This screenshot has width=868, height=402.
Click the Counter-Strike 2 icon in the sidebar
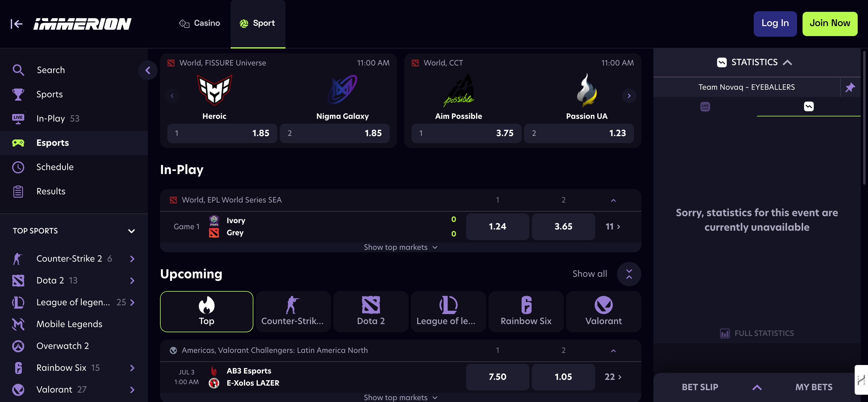click(18, 259)
